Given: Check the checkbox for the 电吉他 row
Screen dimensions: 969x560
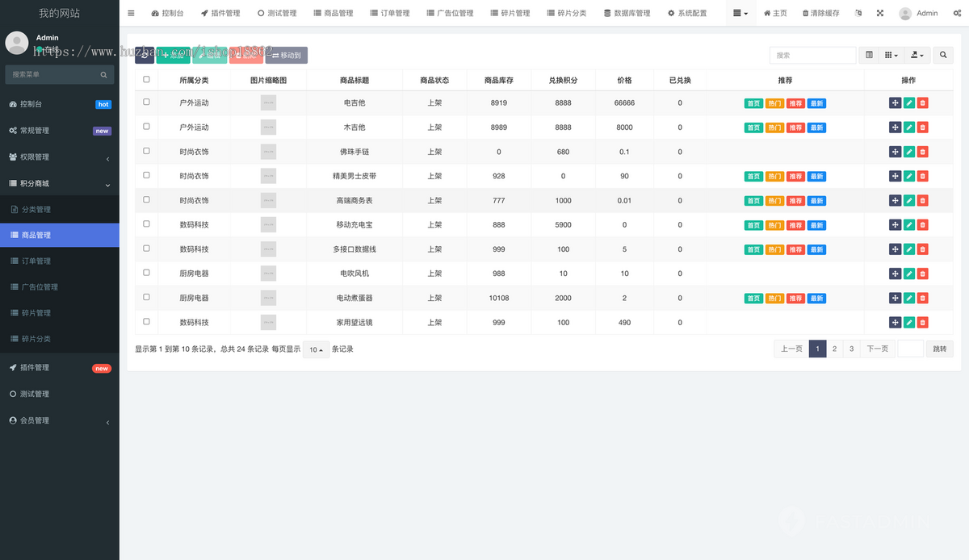Looking at the screenshot, I should pyautogui.click(x=146, y=102).
